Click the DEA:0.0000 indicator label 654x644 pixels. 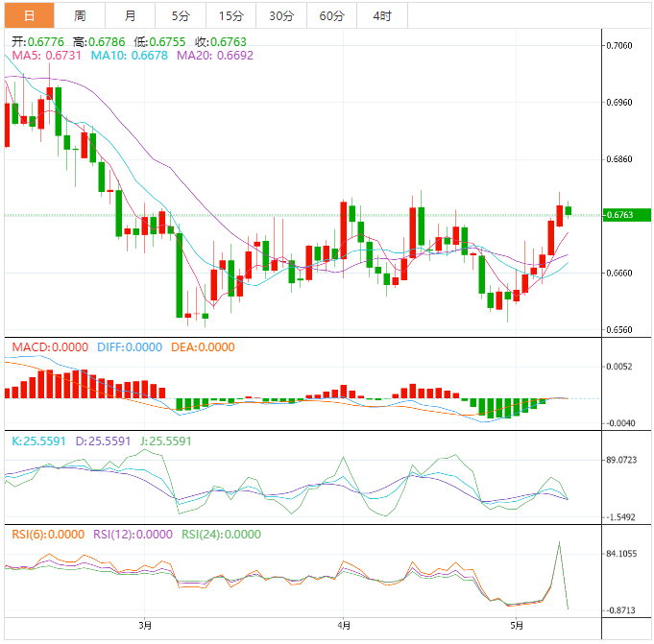pyautogui.click(x=203, y=347)
